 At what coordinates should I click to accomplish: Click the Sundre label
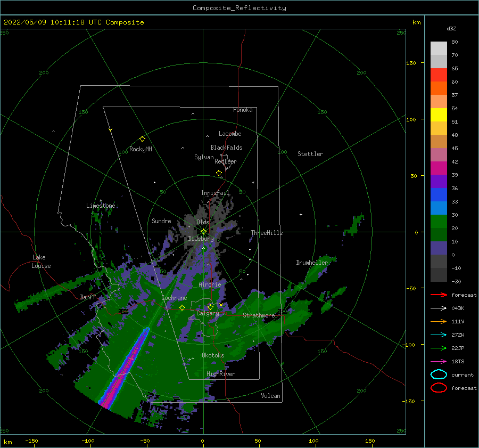tap(161, 221)
